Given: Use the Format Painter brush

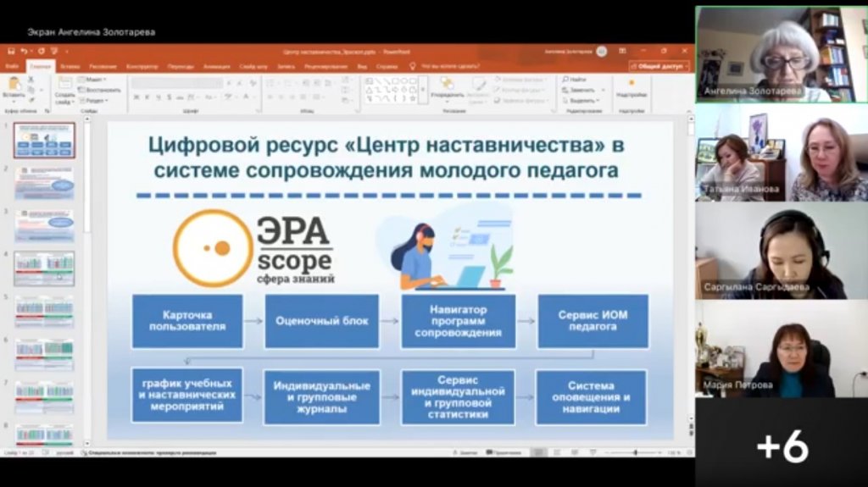Looking at the screenshot, I should pos(31,100).
